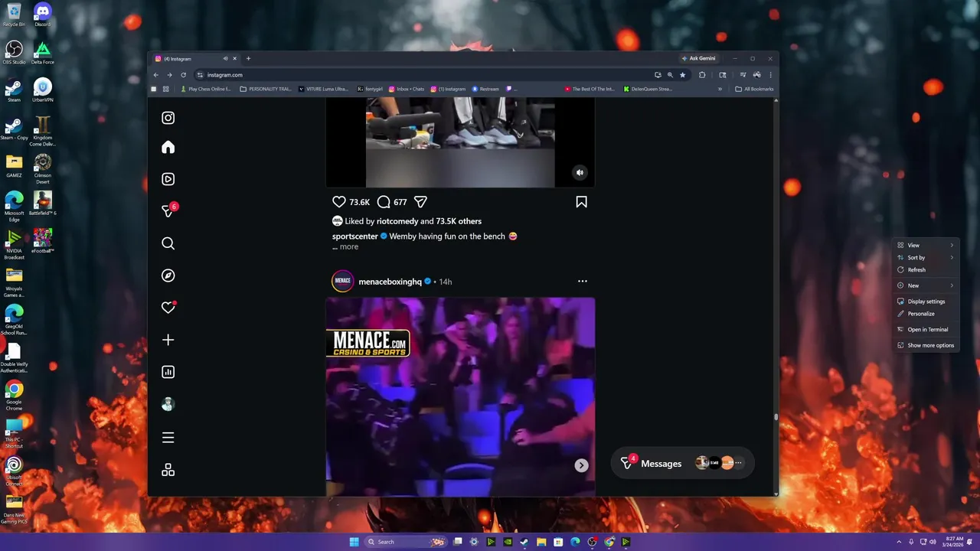
Task: Bookmark this page with the star icon
Action: 682,75
